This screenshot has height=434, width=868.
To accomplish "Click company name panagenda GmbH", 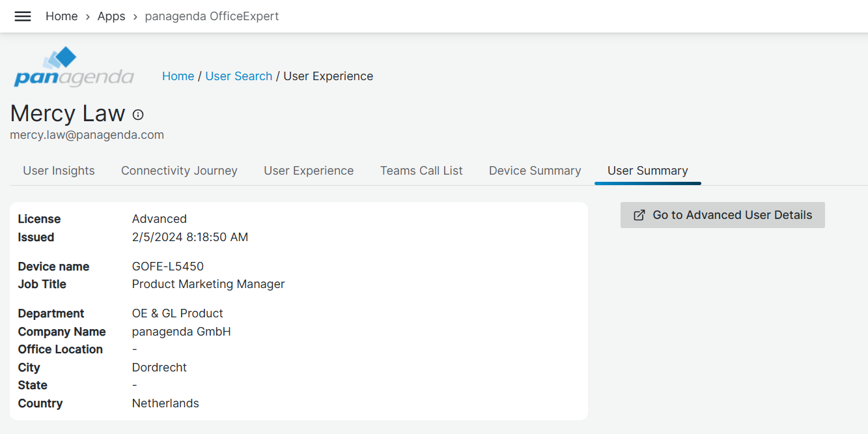I will 182,332.
